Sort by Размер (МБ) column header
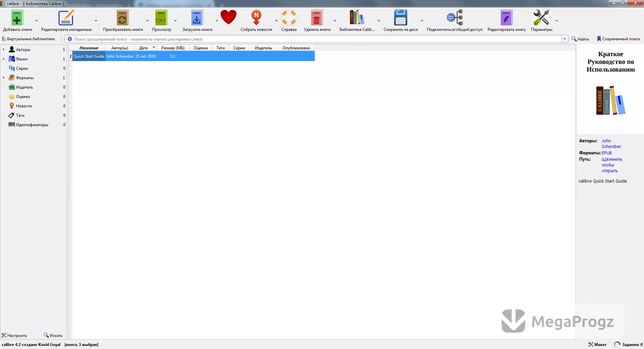 point(173,48)
